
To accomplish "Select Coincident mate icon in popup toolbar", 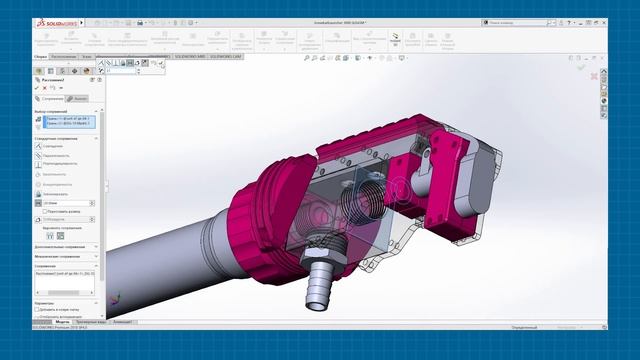I will pos(101,63).
